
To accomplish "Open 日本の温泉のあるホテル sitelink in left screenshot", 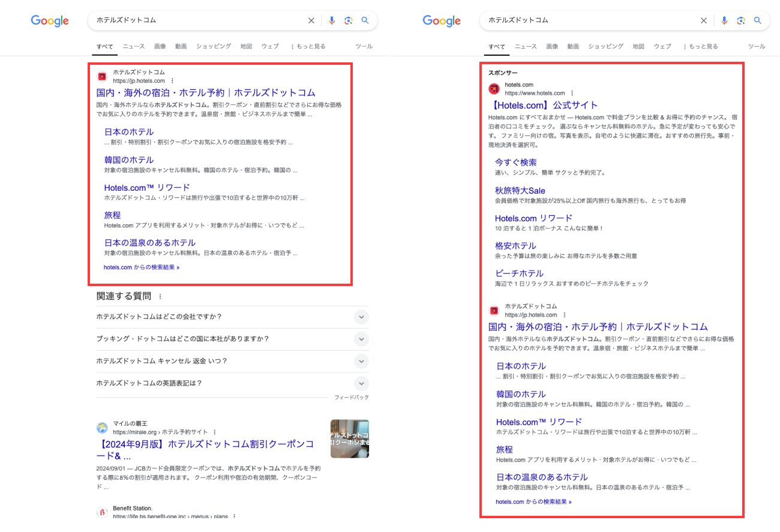I will pos(150,242).
